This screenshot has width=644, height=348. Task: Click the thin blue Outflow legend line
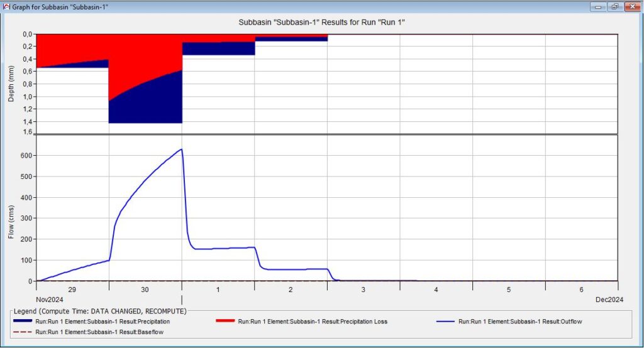point(445,321)
